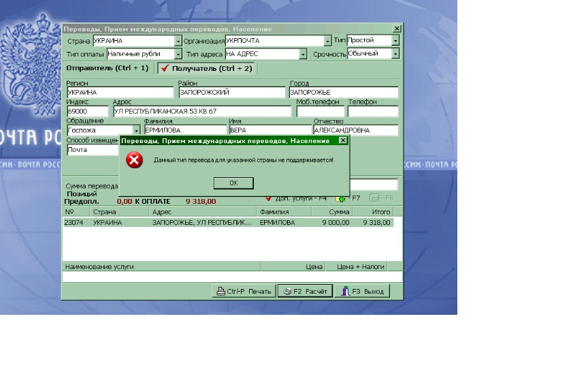
Task: Expand the Организация dropdown arrow
Action: pyautogui.click(x=327, y=41)
